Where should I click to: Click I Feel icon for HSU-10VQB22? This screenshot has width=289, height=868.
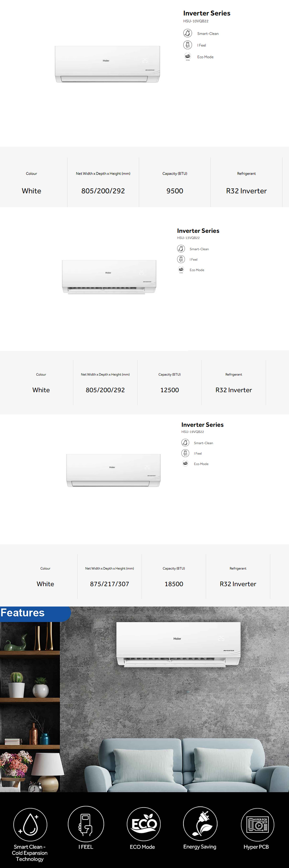(187, 45)
